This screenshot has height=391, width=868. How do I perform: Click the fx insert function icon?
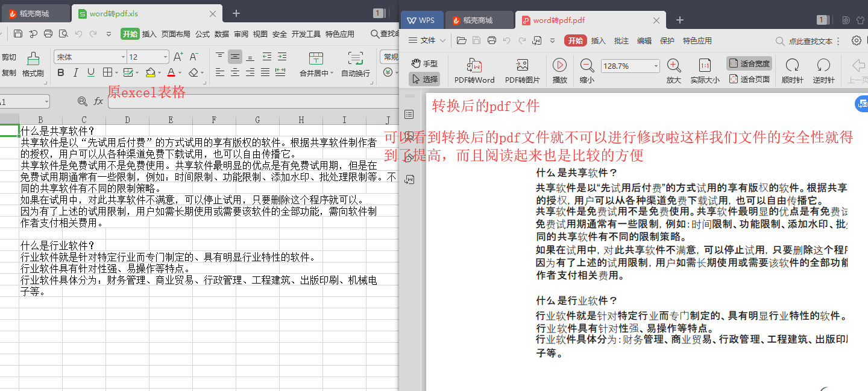click(98, 101)
